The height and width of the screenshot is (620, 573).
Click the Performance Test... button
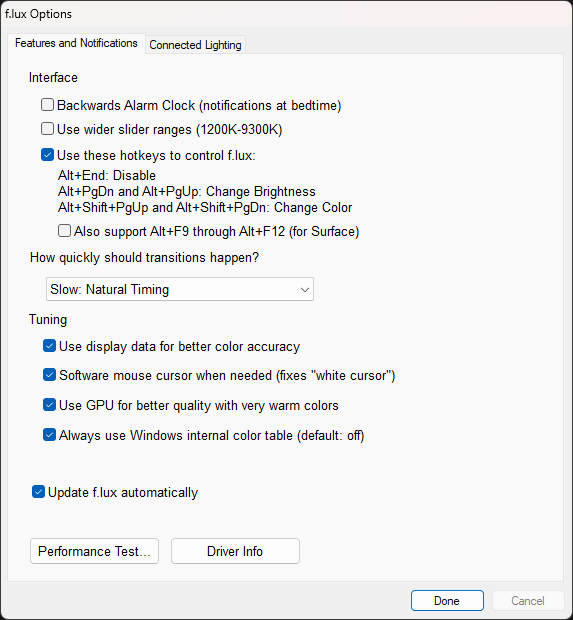[94, 551]
